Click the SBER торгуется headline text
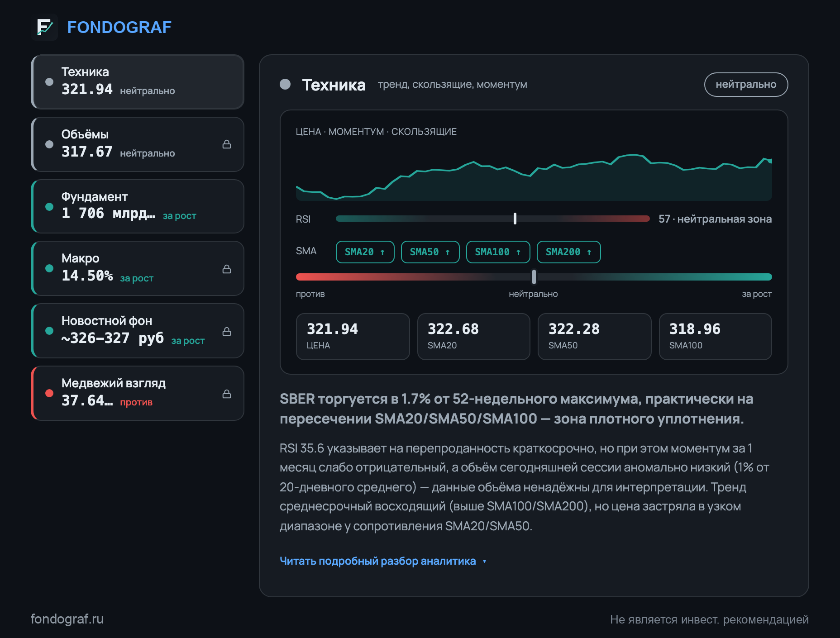The image size is (840, 638). point(516,409)
